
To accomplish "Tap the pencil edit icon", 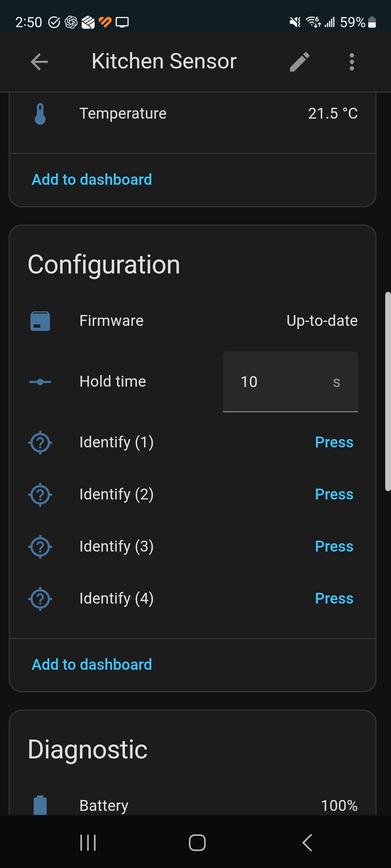I will (299, 61).
